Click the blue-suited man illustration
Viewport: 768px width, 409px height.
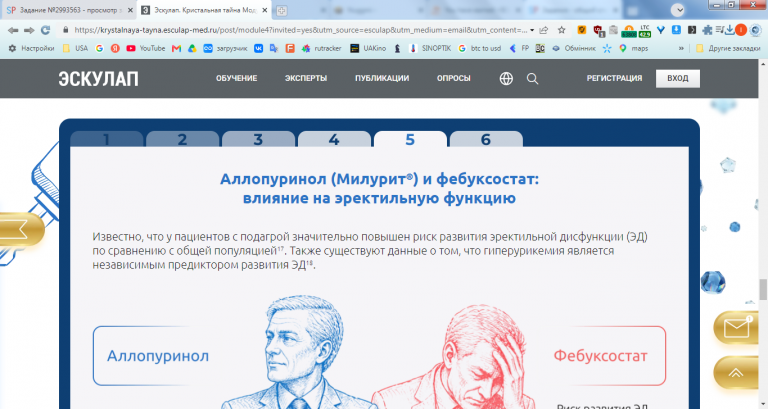point(299,352)
